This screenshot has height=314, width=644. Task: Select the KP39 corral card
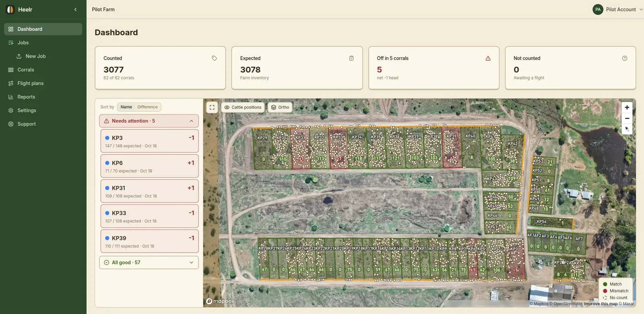[x=149, y=241]
